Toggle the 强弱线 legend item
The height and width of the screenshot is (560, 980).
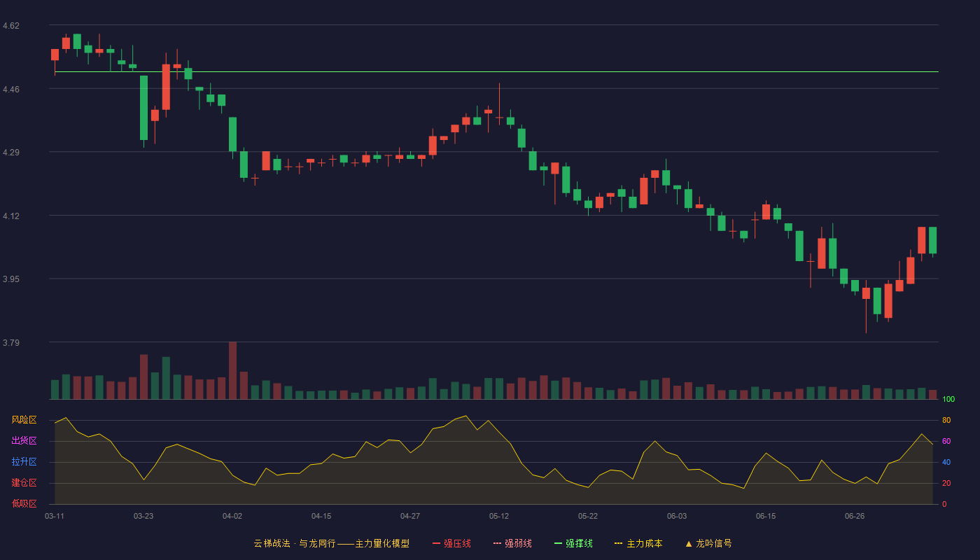pyautogui.click(x=512, y=543)
